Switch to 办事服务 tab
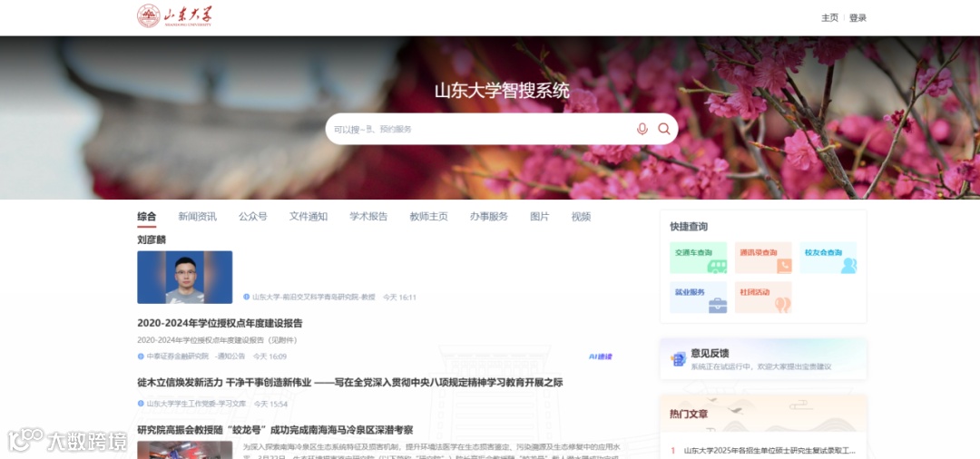The image size is (980, 459). click(489, 217)
